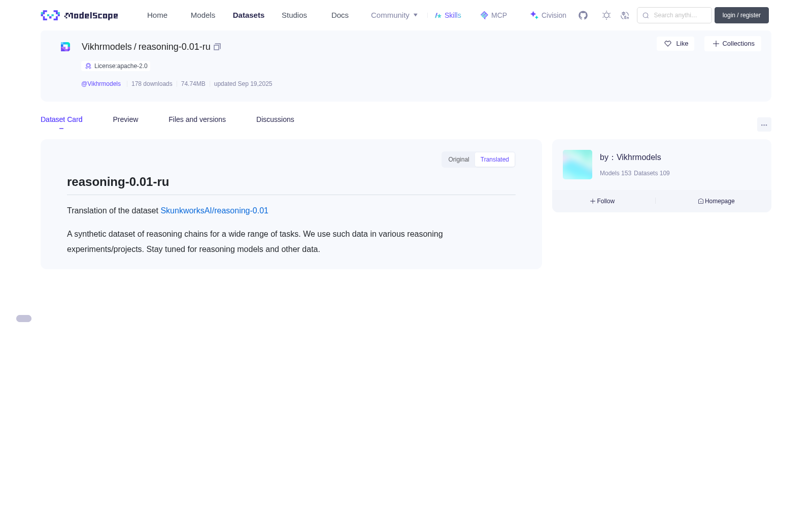Click the '178 downloads' text
The image size is (812, 508).
click(x=152, y=84)
